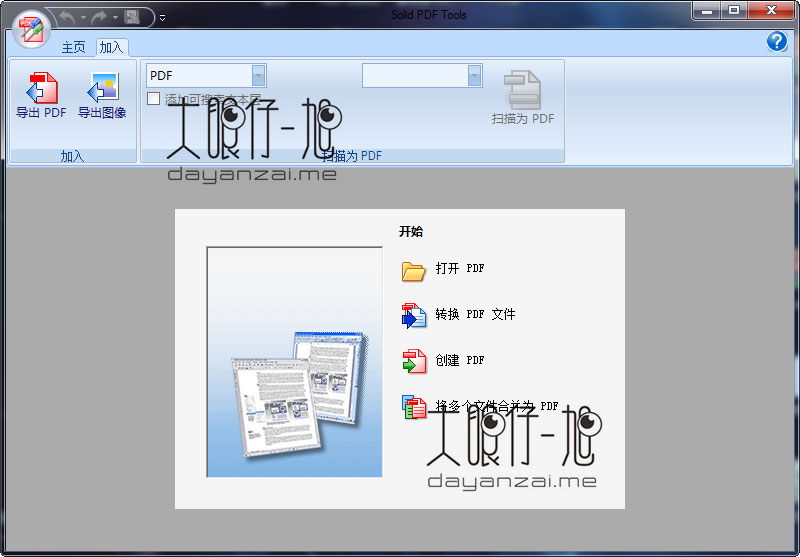This screenshot has height=557, width=800.
Task: Click the 将多个文件合并为 PDF link
Action: tap(496, 406)
